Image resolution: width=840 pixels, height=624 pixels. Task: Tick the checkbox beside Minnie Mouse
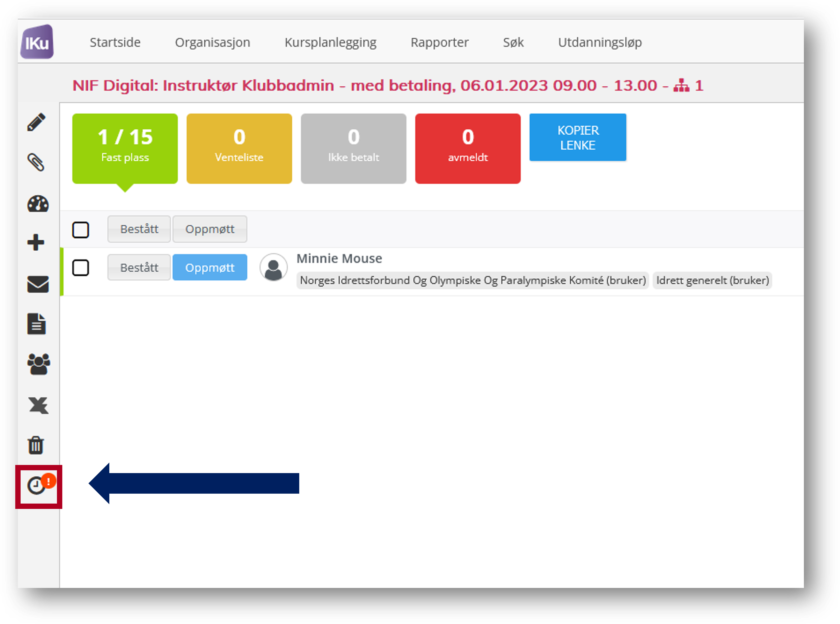pos(81,268)
